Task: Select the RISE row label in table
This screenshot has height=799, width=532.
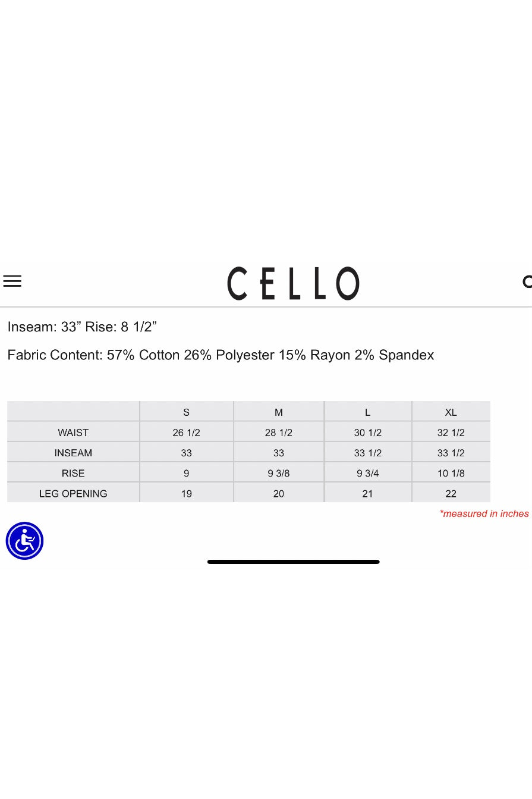Action: (x=73, y=473)
